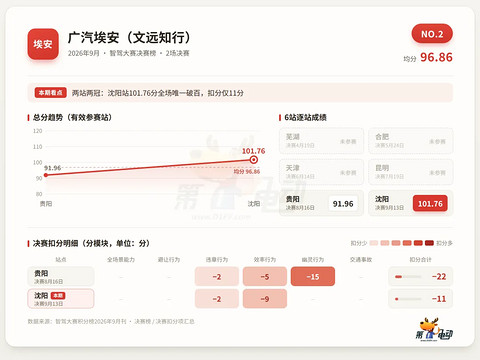This screenshot has width=480, height=360.
Task: Click the 交通事故 column header
Action: pos(361,259)
